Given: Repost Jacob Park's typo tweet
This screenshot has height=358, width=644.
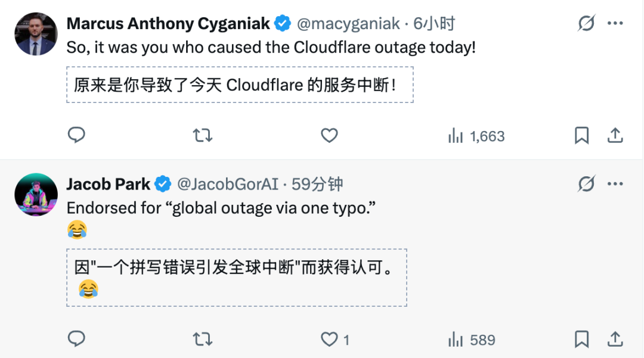Looking at the screenshot, I should (x=203, y=340).
